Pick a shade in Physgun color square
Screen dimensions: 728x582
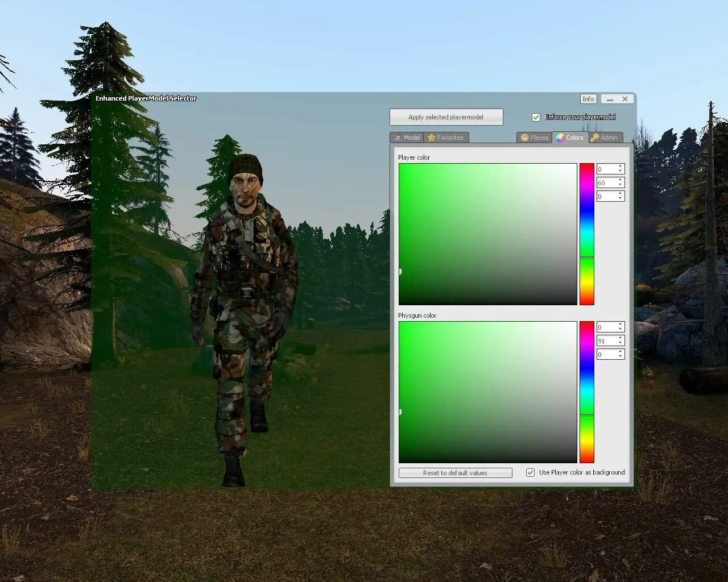coord(487,392)
